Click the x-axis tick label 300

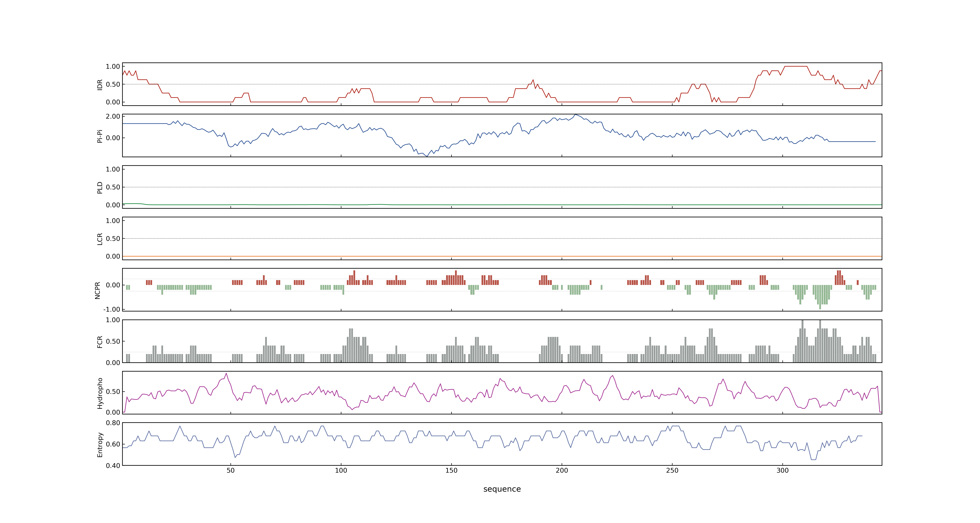pos(783,470)
